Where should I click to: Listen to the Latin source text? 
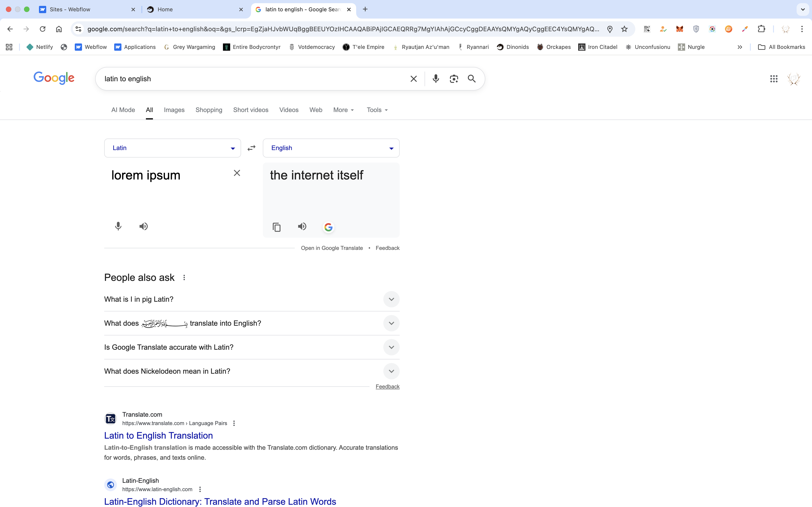click(144, 226)
